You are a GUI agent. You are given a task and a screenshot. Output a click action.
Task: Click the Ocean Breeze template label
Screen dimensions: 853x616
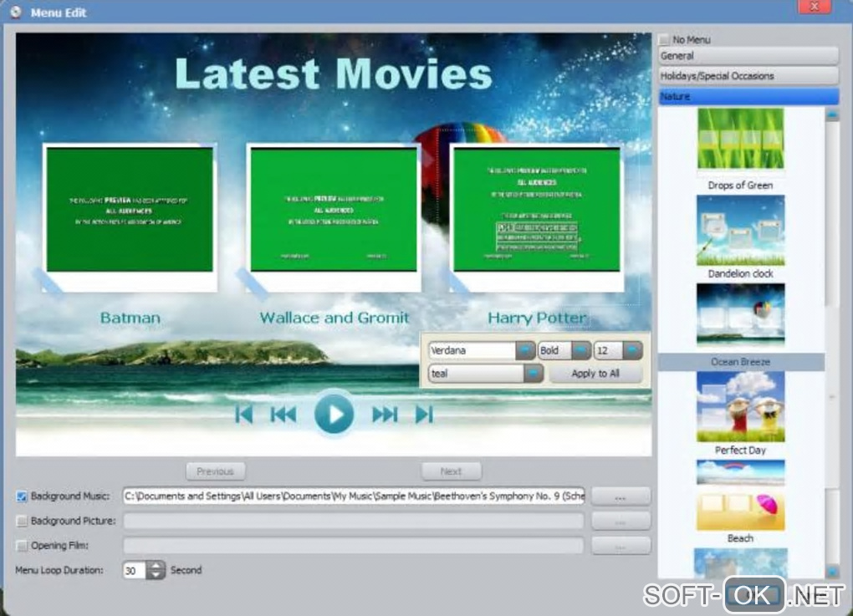click(740, 362)
